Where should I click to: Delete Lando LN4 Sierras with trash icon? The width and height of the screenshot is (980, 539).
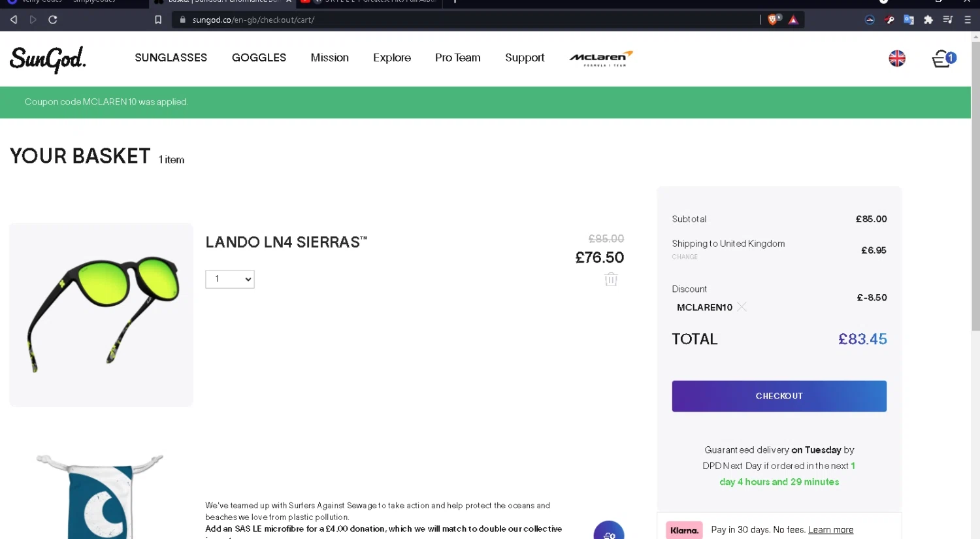(x=611, y=280)
